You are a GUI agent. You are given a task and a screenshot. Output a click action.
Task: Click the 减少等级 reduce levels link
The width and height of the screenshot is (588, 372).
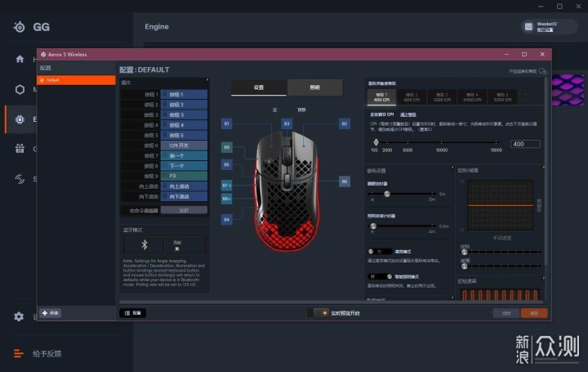coord(408,114)
